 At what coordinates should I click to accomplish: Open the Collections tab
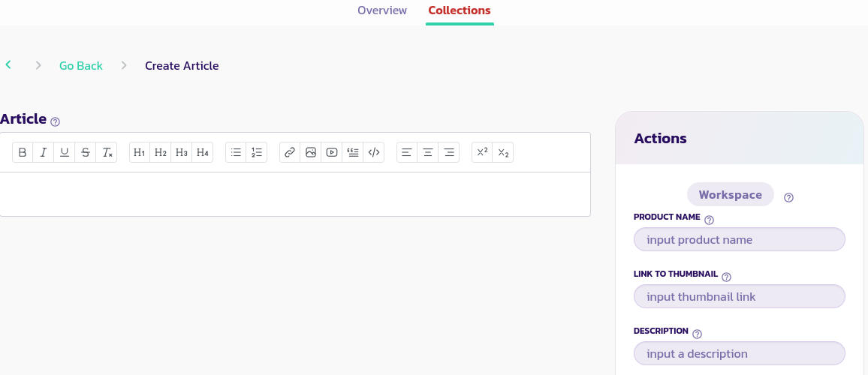point(460,10)
